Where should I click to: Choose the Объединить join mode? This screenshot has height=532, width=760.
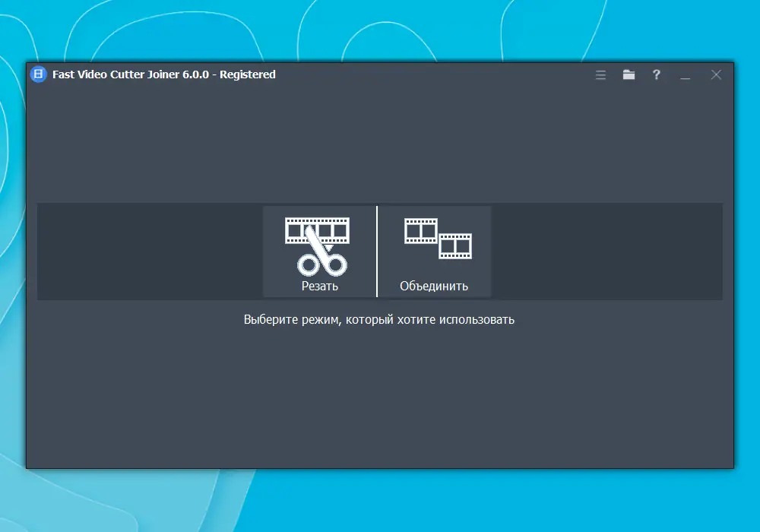434,252
